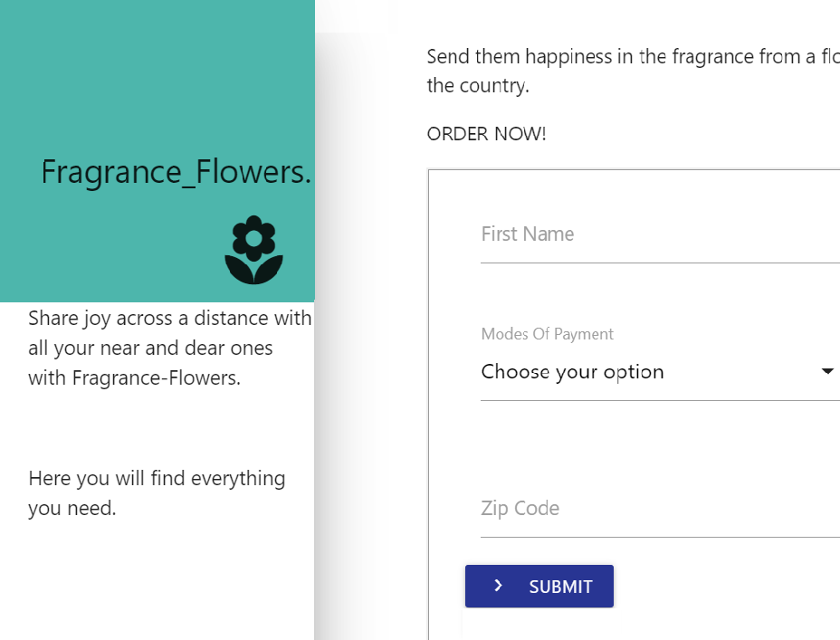Click the ORDER NOW! heading
Viewport: 840px width, 640px height.
tap(486, 134)
